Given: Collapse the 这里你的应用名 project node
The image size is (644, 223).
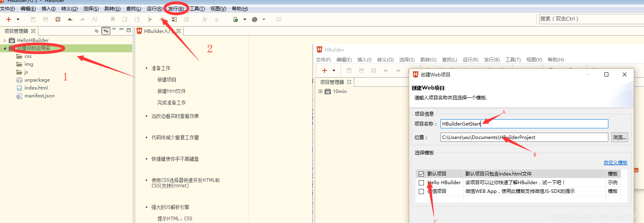Looking at the screenshot, I should 5,48.
